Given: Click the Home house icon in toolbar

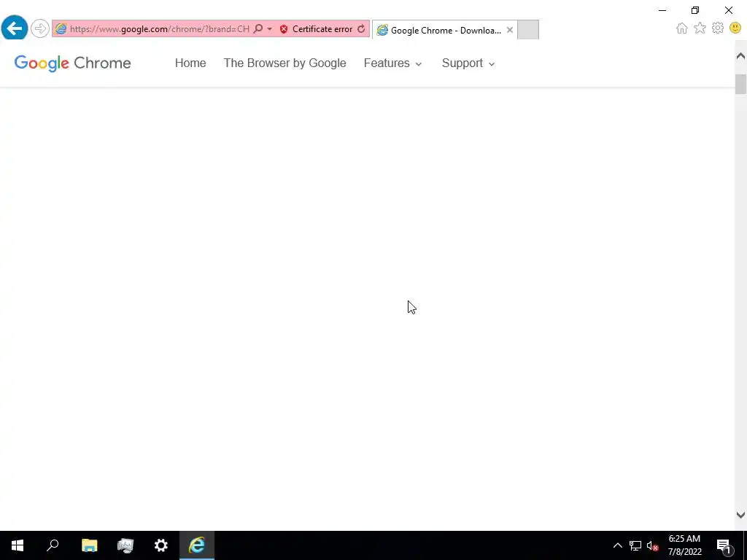Looking at the screenshot, I should (682, 28).
